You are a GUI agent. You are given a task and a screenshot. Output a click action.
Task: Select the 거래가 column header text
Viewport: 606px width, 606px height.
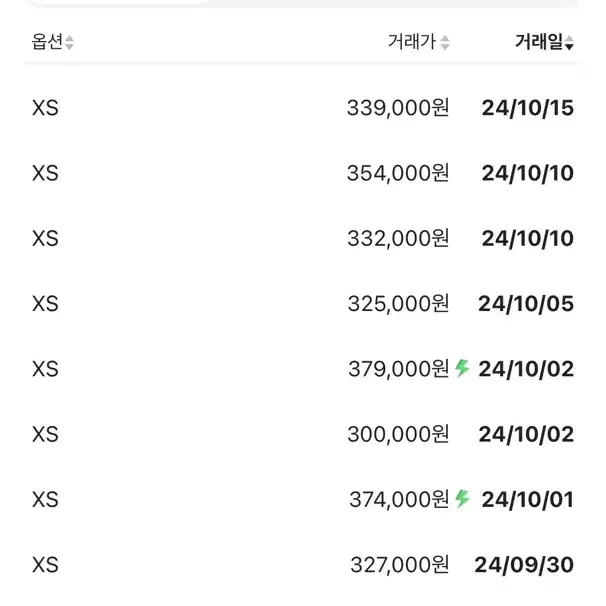(412, 41)
